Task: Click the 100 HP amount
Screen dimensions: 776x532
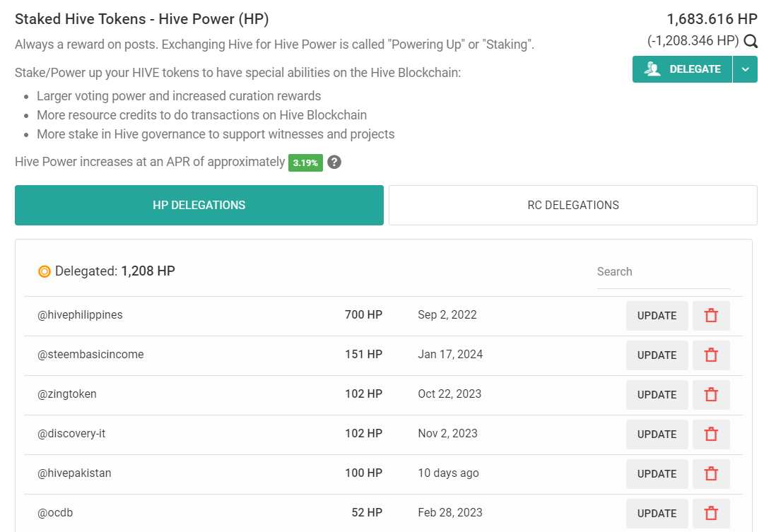Action: coord(364,473)
